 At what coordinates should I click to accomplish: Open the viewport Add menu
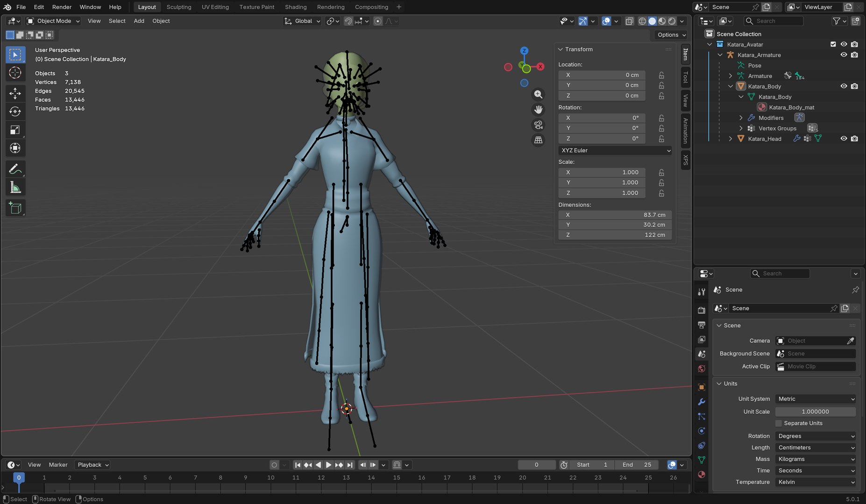(x=139, y=21)
